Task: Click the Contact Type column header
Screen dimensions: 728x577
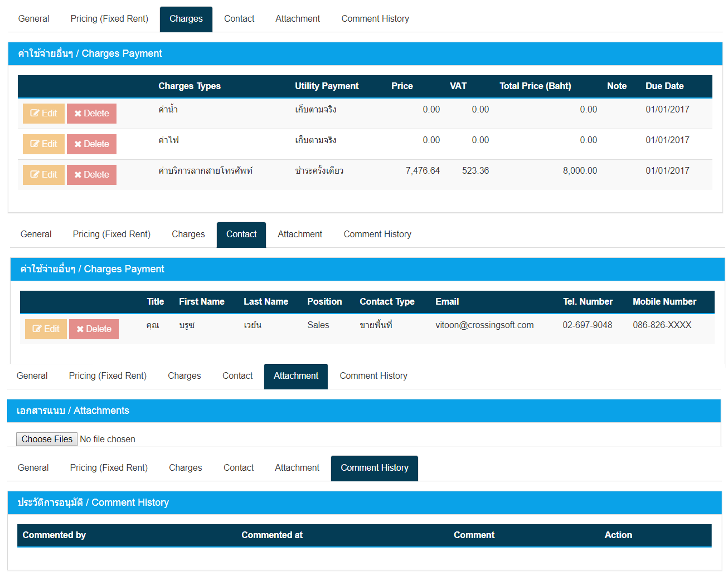Action: click(x=387, y=302)
